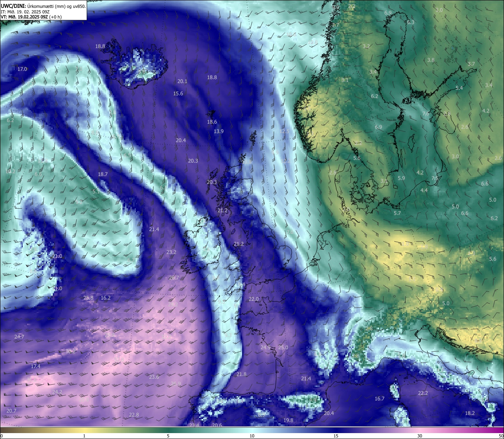Click the 5.7 value over Poland
This screenshot has height=439, width=504.
[397, 213]
